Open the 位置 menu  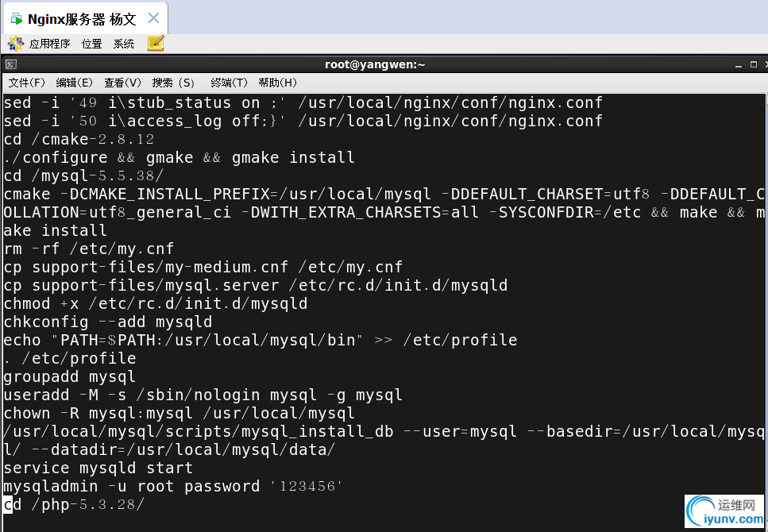coord(91,44)
